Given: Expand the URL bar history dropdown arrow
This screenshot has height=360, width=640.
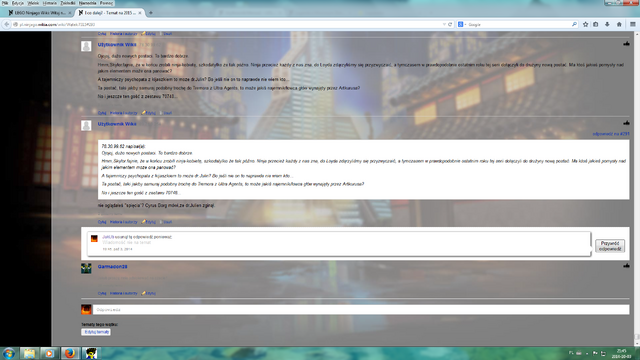Looking at the screenshot, I should [444, 24].
